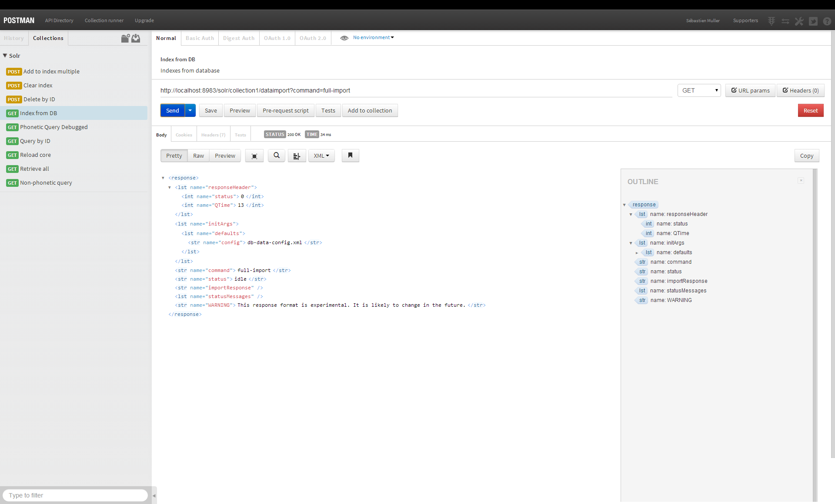835x504 pixels.
Task: Click the new collection folder icon
Action: (x=125, y=38)
